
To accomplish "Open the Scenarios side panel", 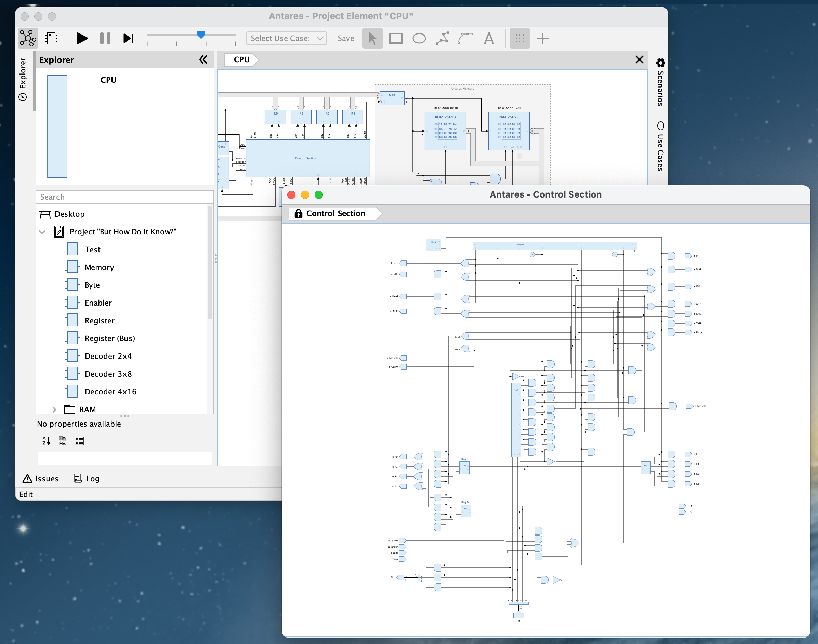I will click(660, 82).
